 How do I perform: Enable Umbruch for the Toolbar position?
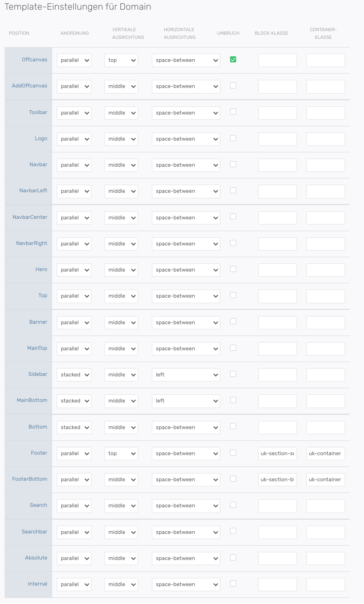click(x=233, y=112)
